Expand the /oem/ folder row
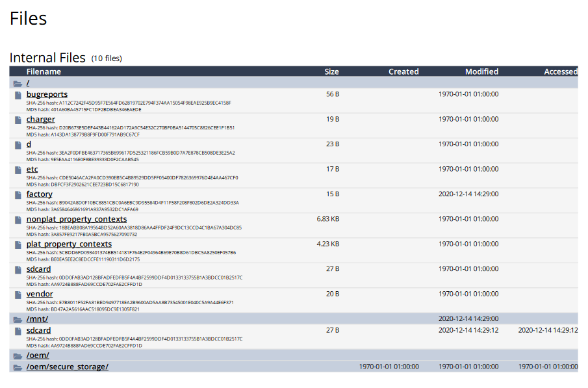588x388 pixels. 38,356
